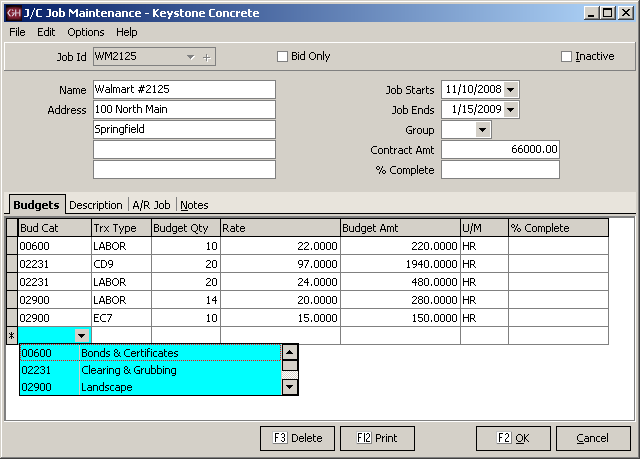Image resolution: width=640 pixels, height=459 pixels.
Task: Open the Job Ends date dropdown
Action: coord(511,110)
